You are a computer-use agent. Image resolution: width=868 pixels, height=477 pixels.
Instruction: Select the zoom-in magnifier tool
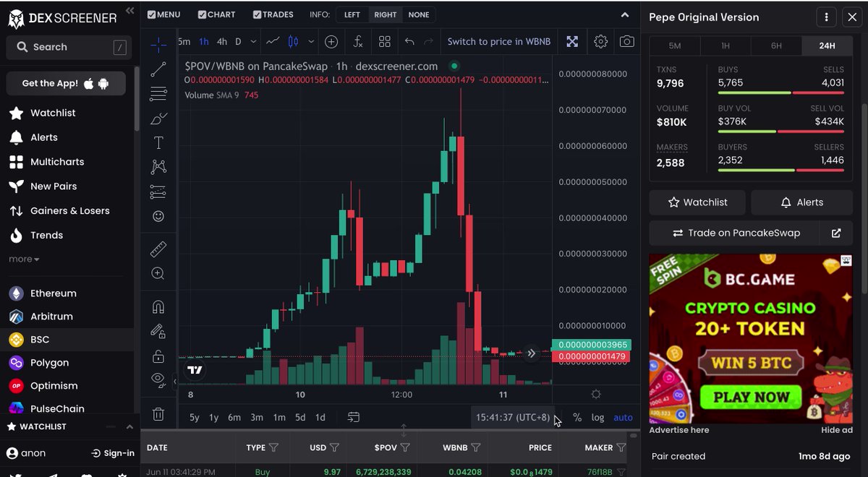coord(158,273)
